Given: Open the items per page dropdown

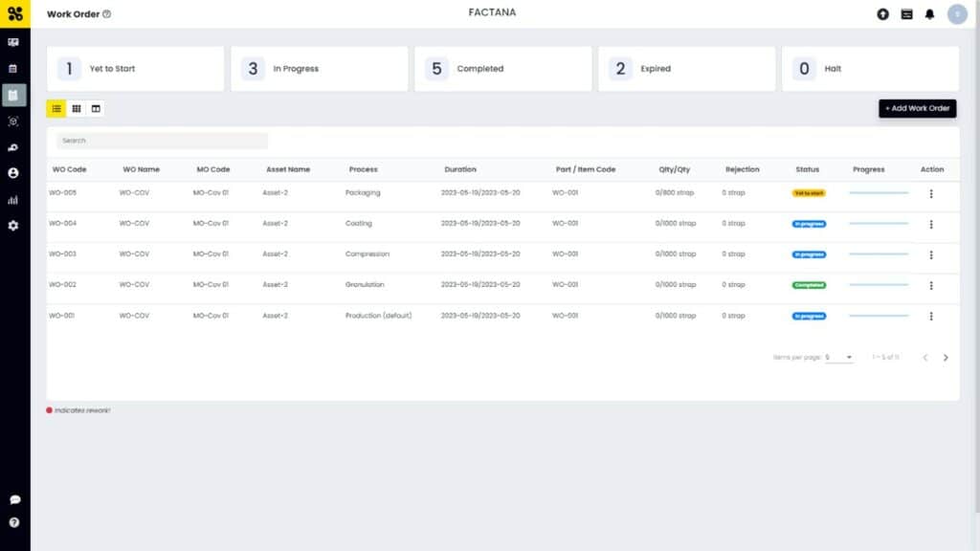Looking at the screenshot, I should (838, 358).
